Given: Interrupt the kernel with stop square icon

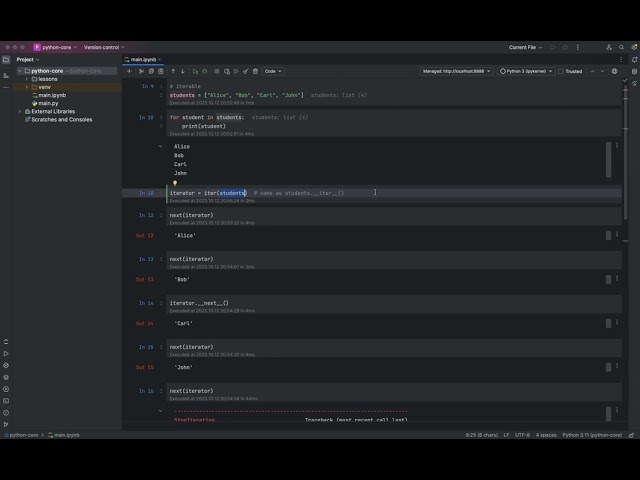Looking at the screenshot, I should [217, 71].
